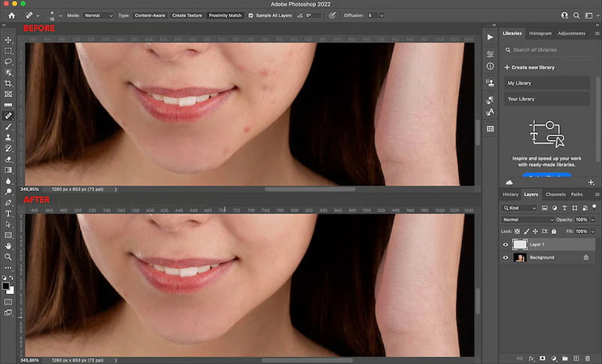Switch to the Adjustments tab
Screen dimensions: 602x364
click(571, 33)
